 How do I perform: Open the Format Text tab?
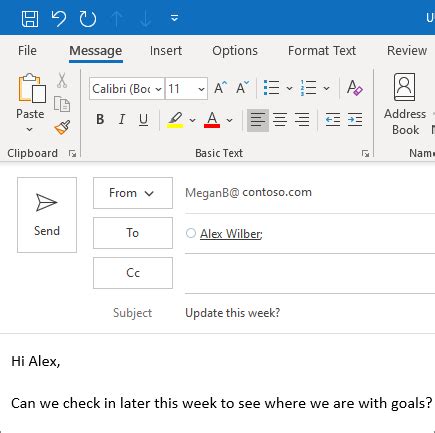pos(322,51)
